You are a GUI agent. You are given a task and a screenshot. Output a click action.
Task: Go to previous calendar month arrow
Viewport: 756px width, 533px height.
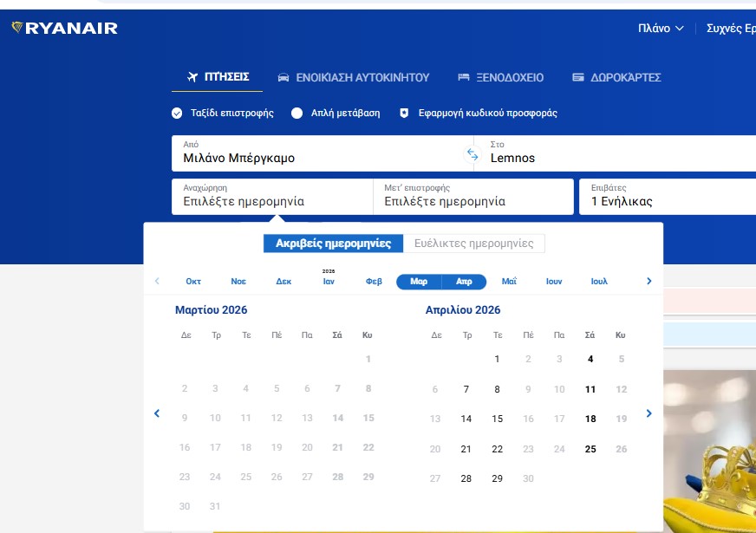157,413
